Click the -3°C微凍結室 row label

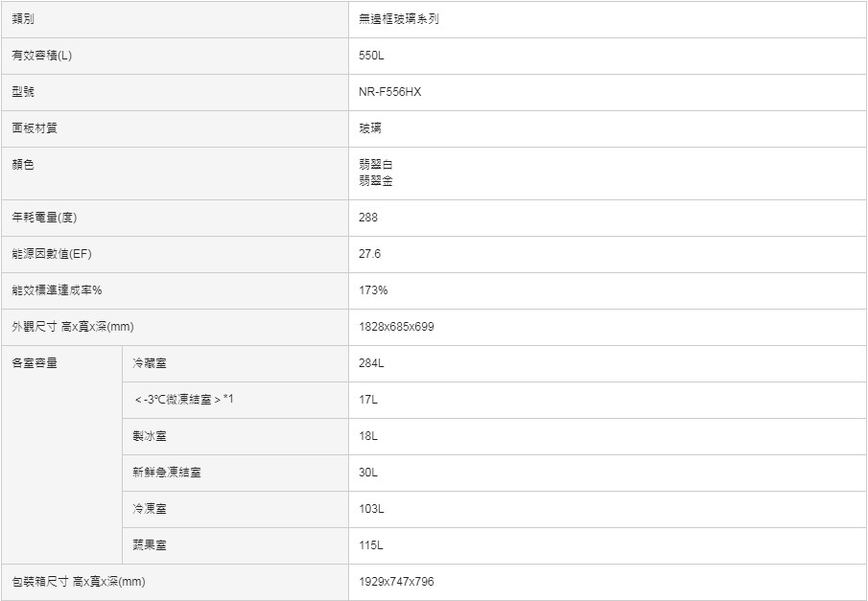[x=184, y=399]
